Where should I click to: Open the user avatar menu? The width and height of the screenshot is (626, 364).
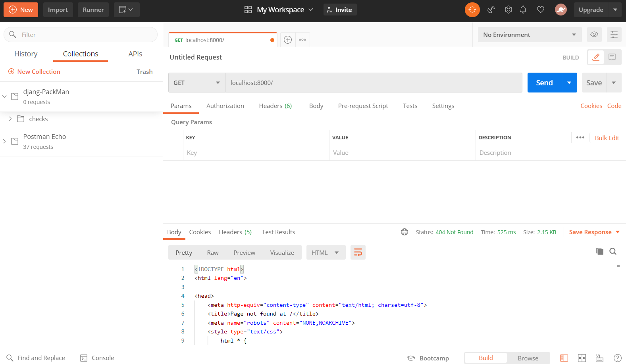click(x=561, y=10)
